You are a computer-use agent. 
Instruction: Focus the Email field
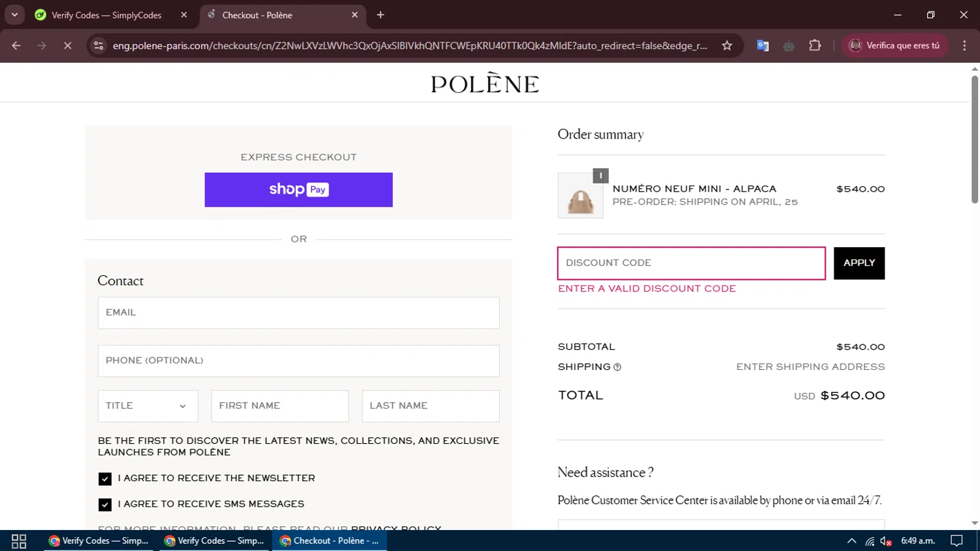299,313
